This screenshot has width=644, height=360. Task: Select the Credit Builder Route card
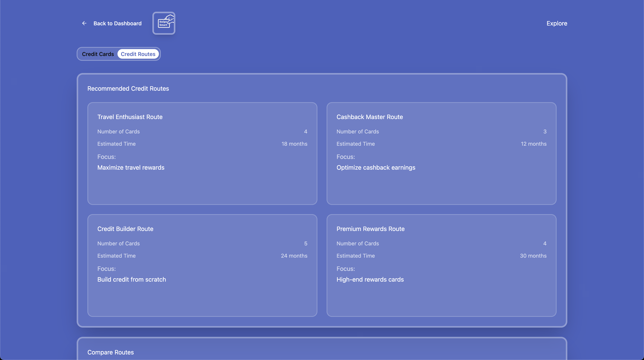pyautogui.click(x=202, y=265)
